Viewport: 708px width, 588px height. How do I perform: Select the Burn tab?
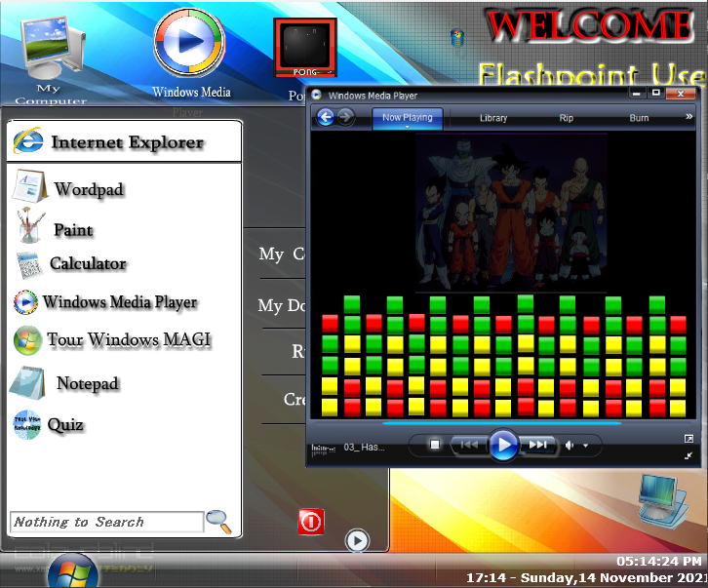(x=639, y=118)
